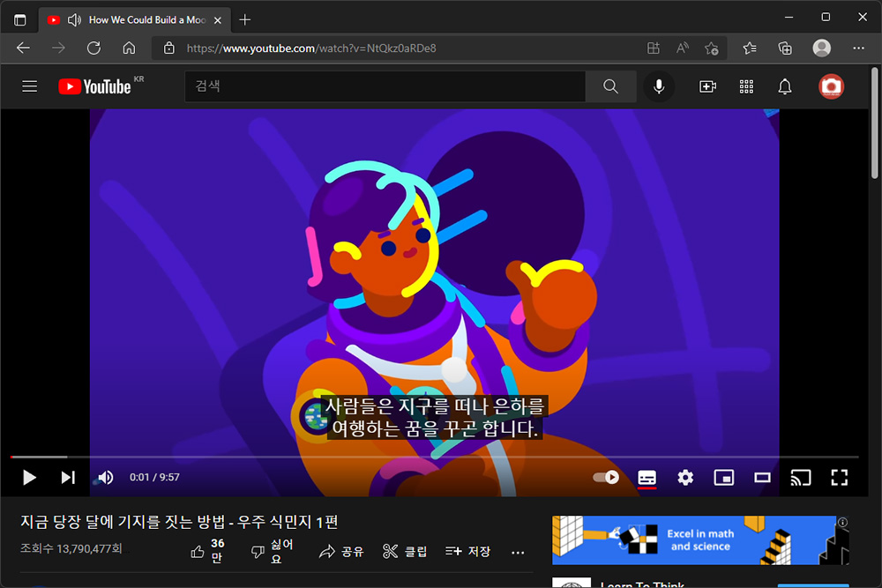Screen dimensions: 882x588
Task: Open the favorites list
Action: coord(749,48)
